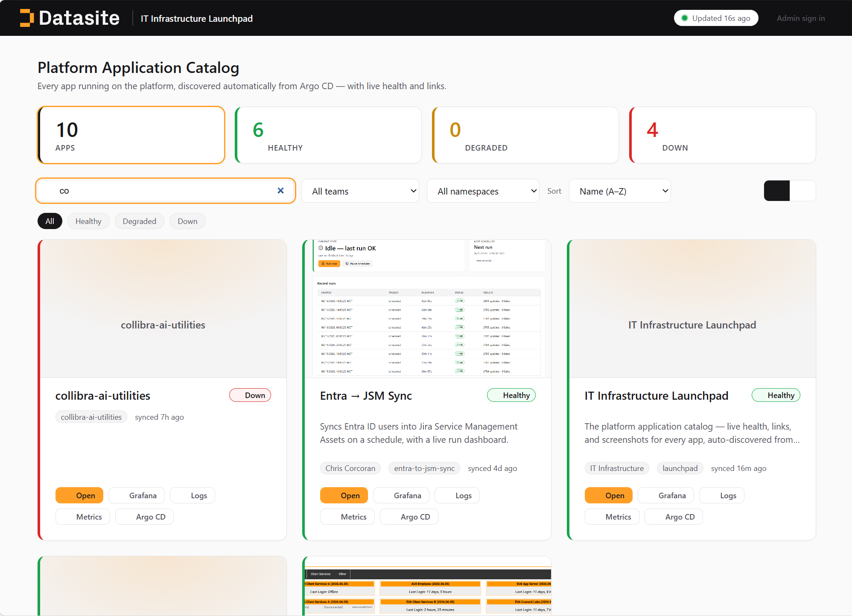The image size is (852, 616).
Task: Click the collibra-ai-utilities namespace tag
Action: (x=91, y=417)
